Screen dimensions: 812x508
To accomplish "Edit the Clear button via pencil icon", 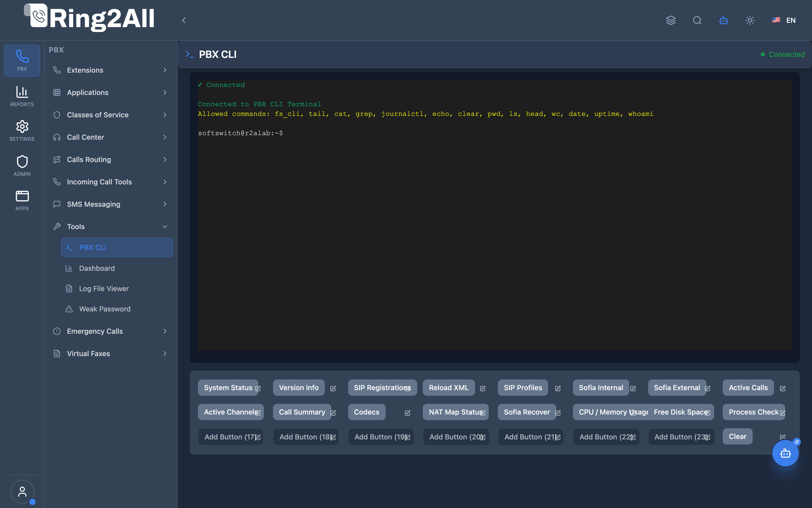I will (783, 437).
